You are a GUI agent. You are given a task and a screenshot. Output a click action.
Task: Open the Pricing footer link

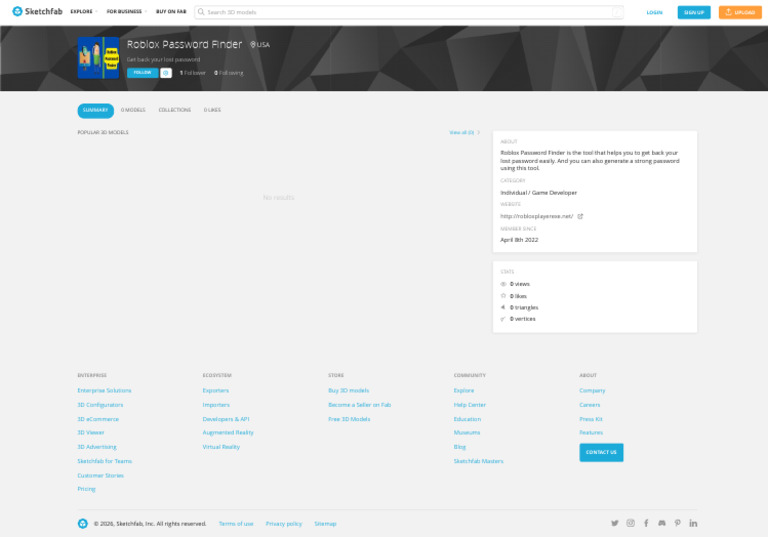click(87, 489)
